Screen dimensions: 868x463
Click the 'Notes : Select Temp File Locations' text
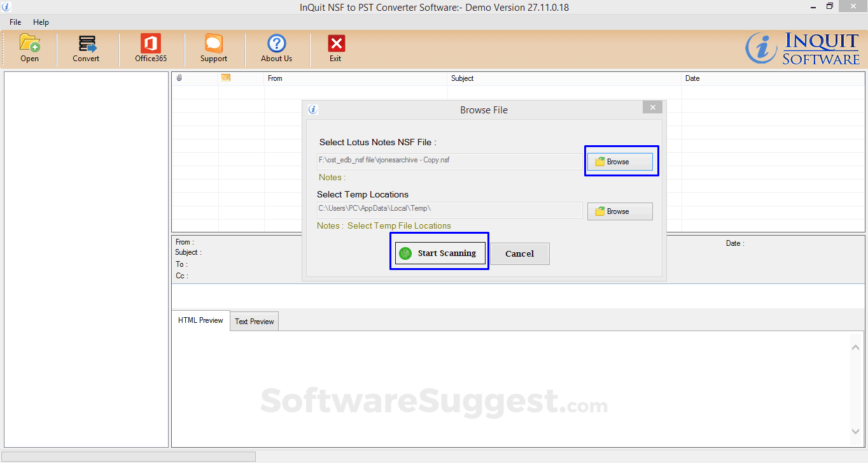pos(384,225)
